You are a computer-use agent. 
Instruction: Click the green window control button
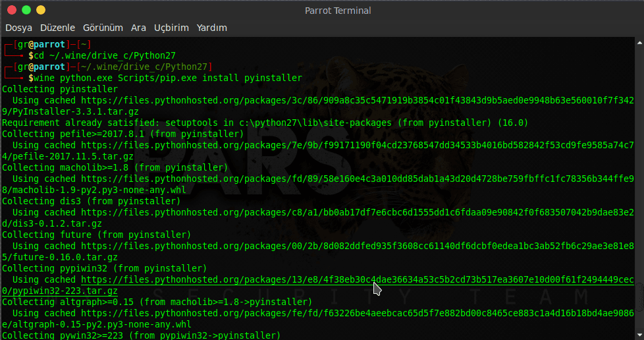26,10
